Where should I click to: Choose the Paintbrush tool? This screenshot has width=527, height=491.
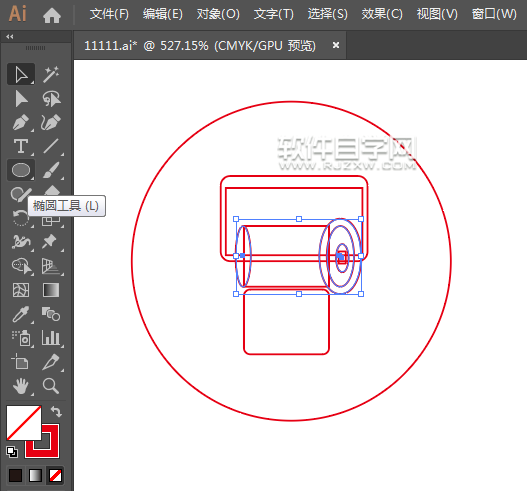pos(51,170)
